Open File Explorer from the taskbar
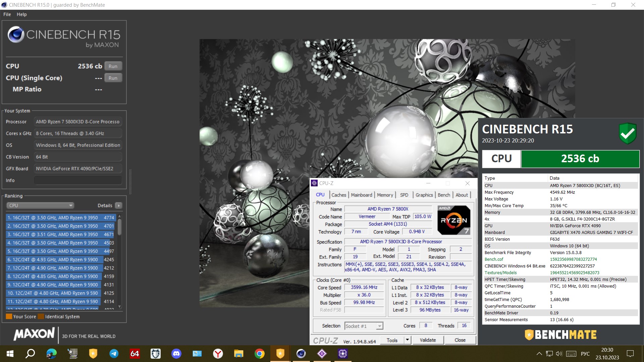Screen dimensions: 644x362 point(238,354)
